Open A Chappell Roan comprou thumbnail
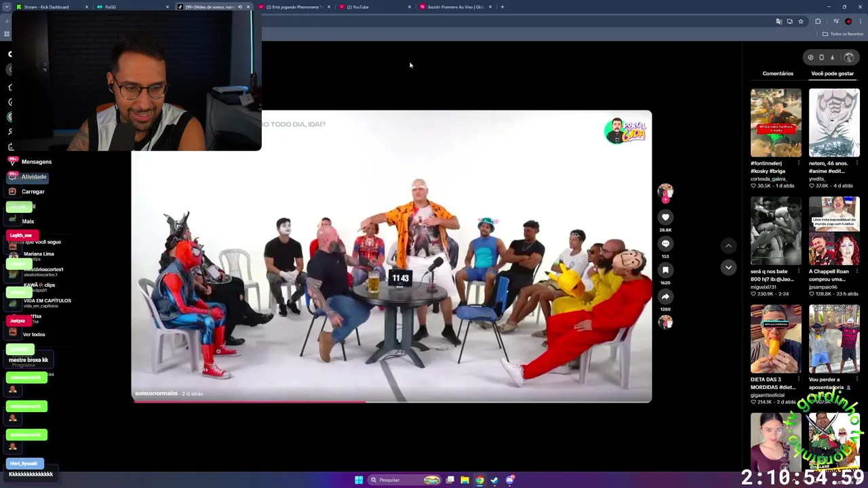 pos(834,231)
